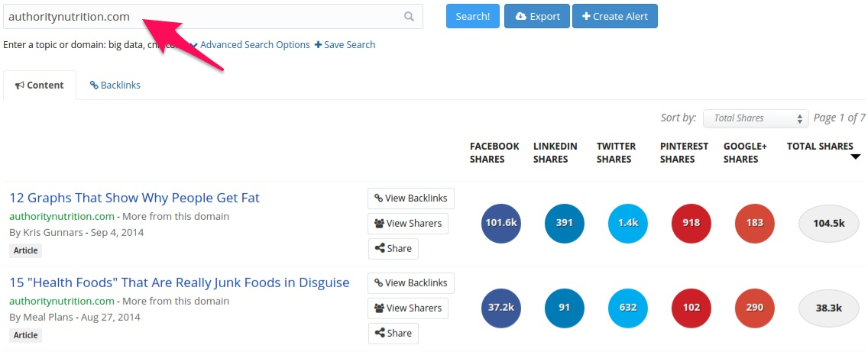
Task: View Sharers for 12 Graphs article
Action: pyautogui.click(x=408, y=224)
